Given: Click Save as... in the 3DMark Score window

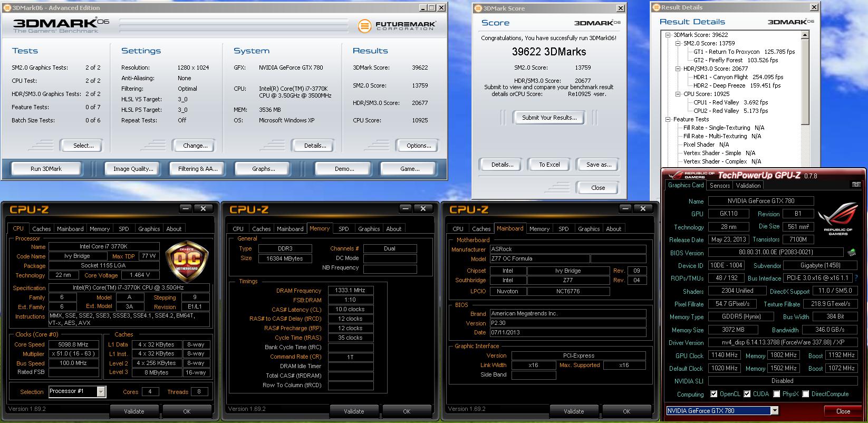Looking at the screenshot, I should pos(599,165).
